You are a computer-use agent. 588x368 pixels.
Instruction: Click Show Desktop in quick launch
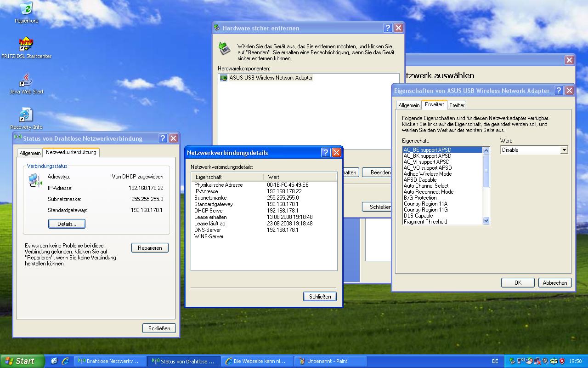click(54, 361)
